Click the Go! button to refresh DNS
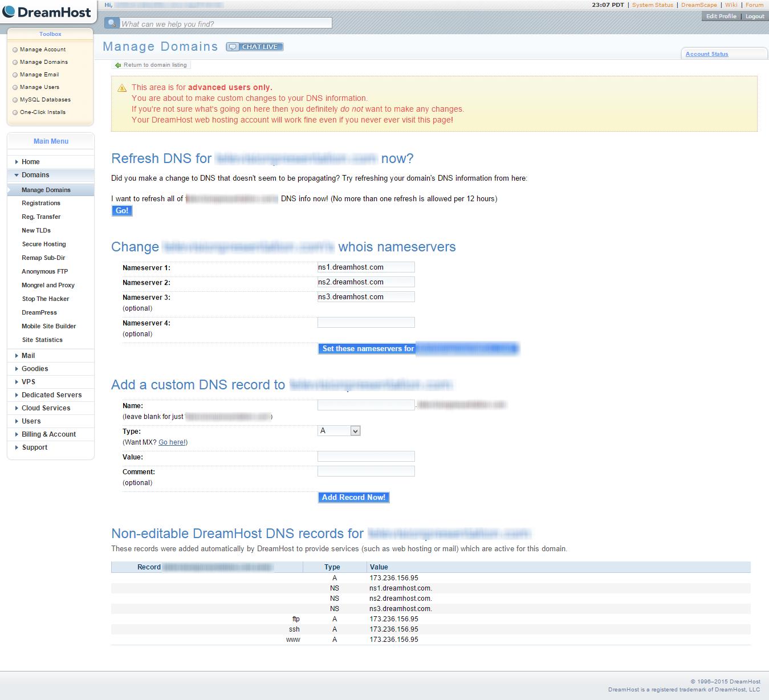 pos(121,210)
